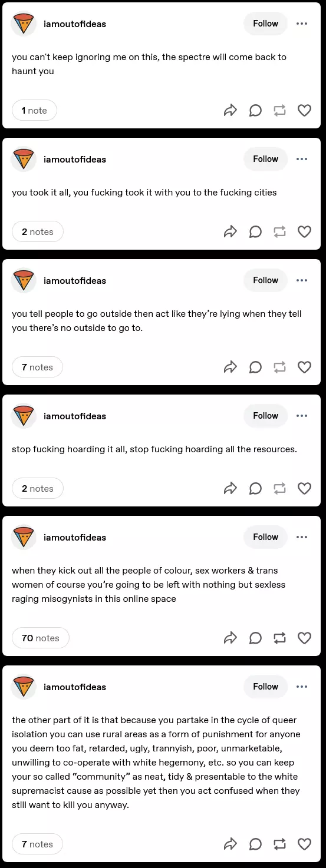The height and width of the screenshot is (868, 326).
Task: Follow iamoutofideas from the first post
Action: pos(265,24)
